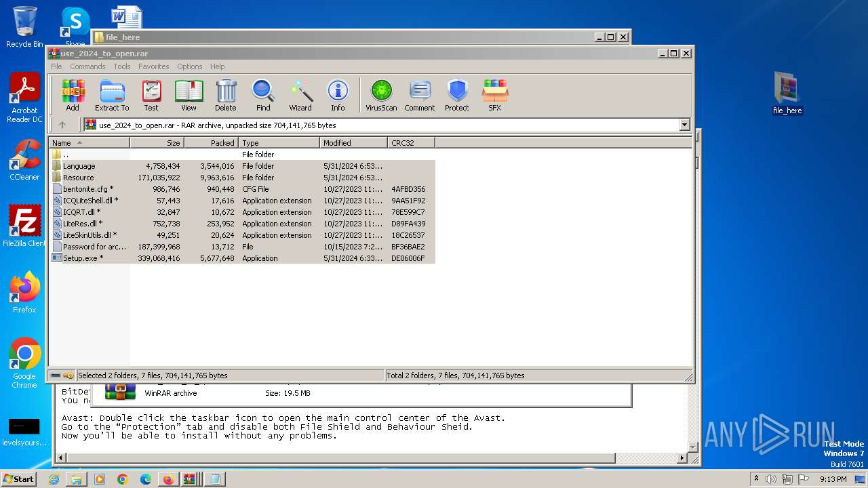Image resolution: width=868 pixels, height=488 pixels.
Task: Click the Notepad horizontal scrollbar right arrow
Action: click(682, 459)
